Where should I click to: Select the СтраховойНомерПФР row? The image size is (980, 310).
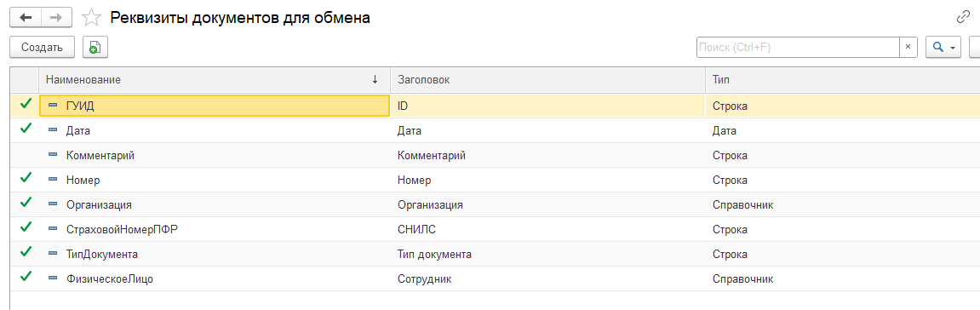coord(495,229)
